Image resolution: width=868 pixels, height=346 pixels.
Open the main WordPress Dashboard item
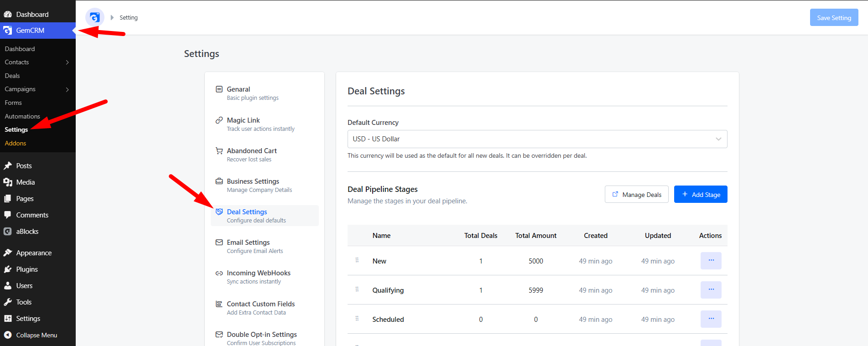pos(32,15)
